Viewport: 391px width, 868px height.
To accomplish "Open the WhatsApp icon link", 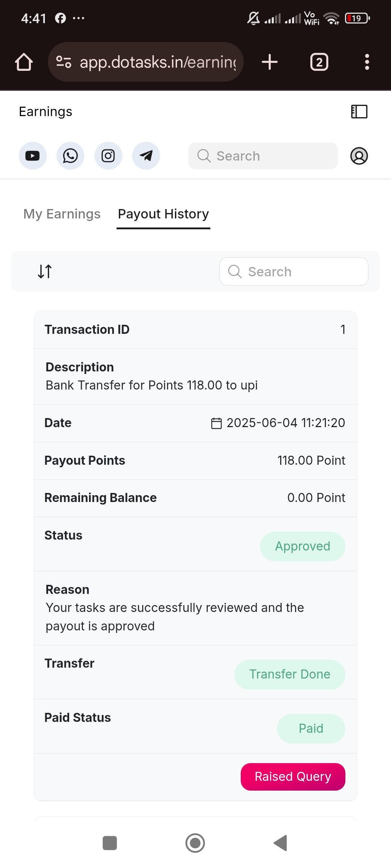I will [x=70, y=156].
